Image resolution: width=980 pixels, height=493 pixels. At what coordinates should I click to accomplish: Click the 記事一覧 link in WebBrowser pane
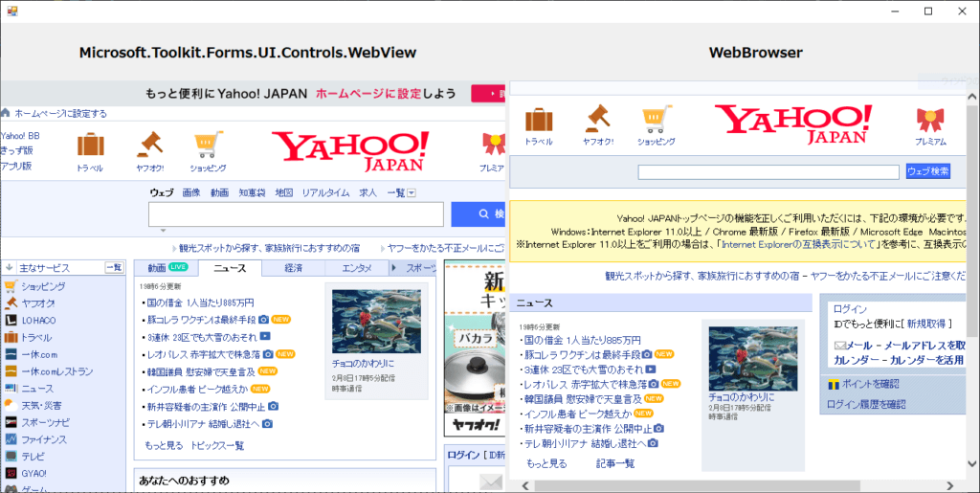click(615, 463)
